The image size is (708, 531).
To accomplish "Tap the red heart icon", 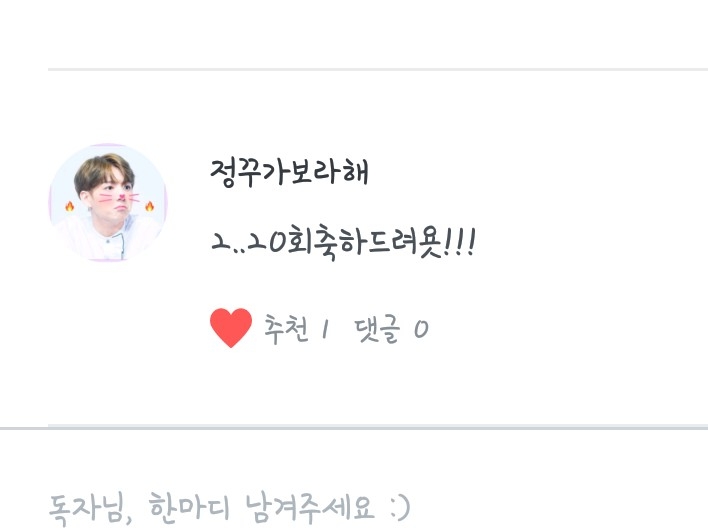I will tap(231, 328).
